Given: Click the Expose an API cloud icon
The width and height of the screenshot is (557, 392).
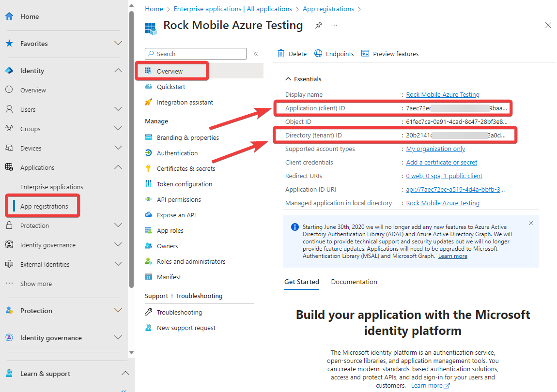Looking at the screenshot, I should click(149, 214).
